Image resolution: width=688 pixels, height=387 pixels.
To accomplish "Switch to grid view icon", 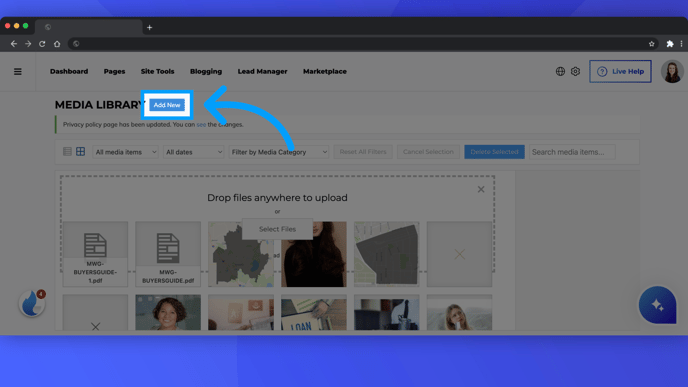I will [x=80, y=152].
